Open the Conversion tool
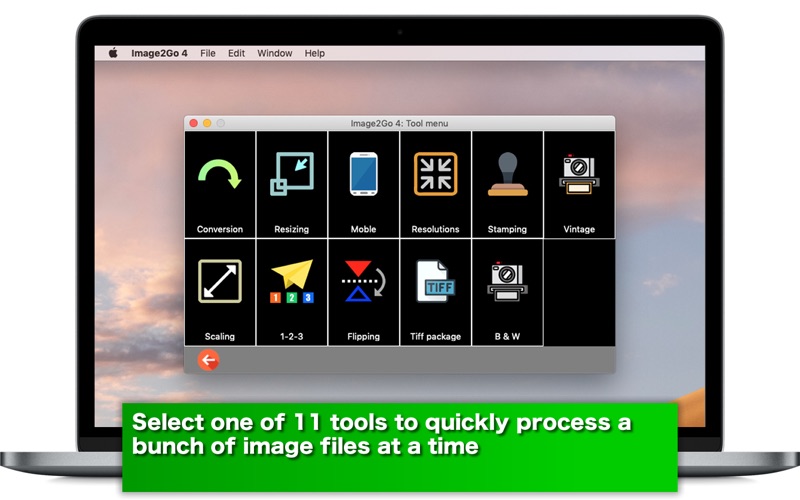Image resolution: width=800 pixels, height=500 pixels. tap(220, 184)
